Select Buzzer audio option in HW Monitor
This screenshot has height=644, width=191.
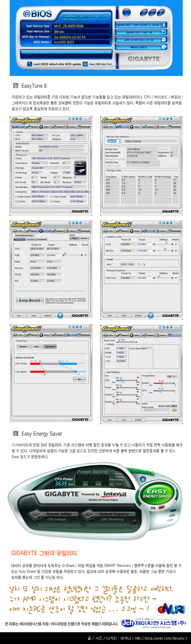(161, 406)
